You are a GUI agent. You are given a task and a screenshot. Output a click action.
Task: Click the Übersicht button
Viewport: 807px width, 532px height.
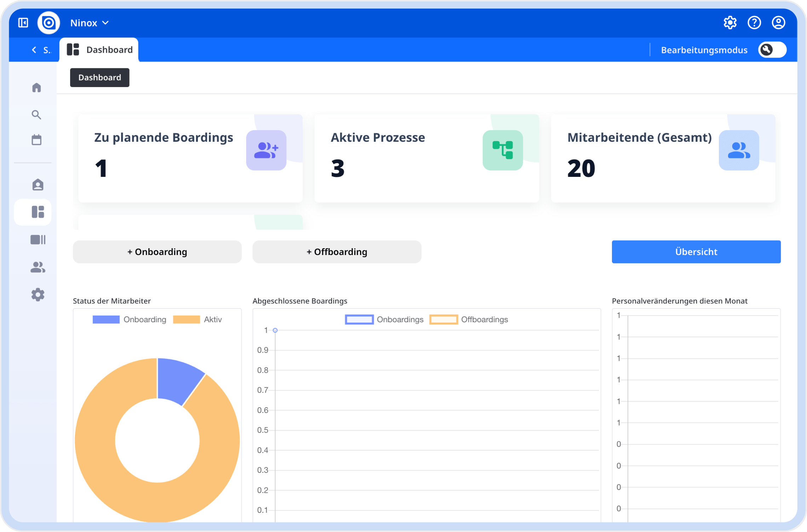tap(696, 252)
